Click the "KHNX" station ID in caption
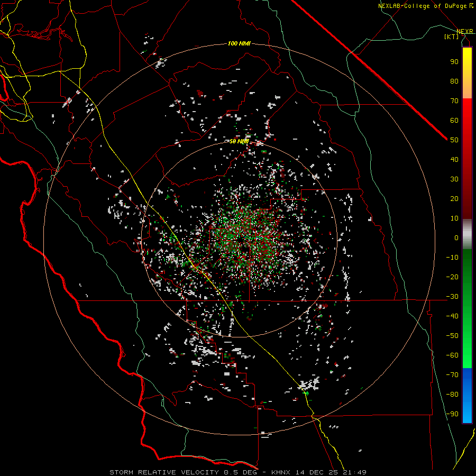 280,472
